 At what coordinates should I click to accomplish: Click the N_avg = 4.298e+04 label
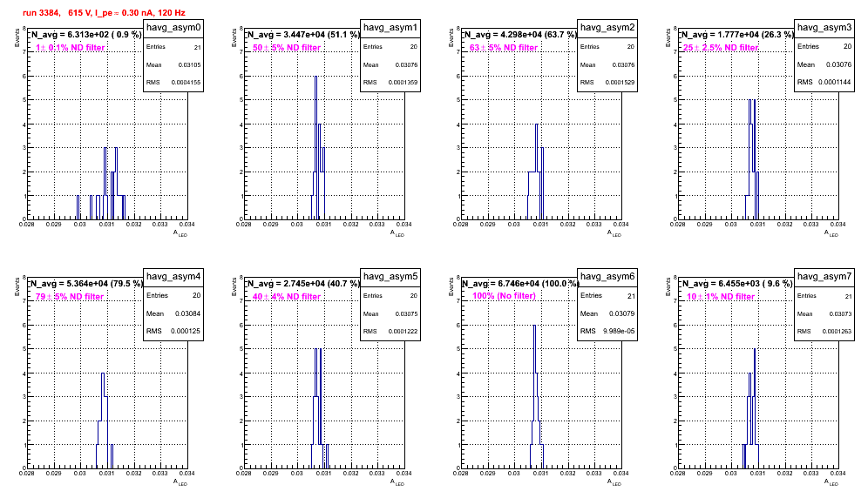520,34
